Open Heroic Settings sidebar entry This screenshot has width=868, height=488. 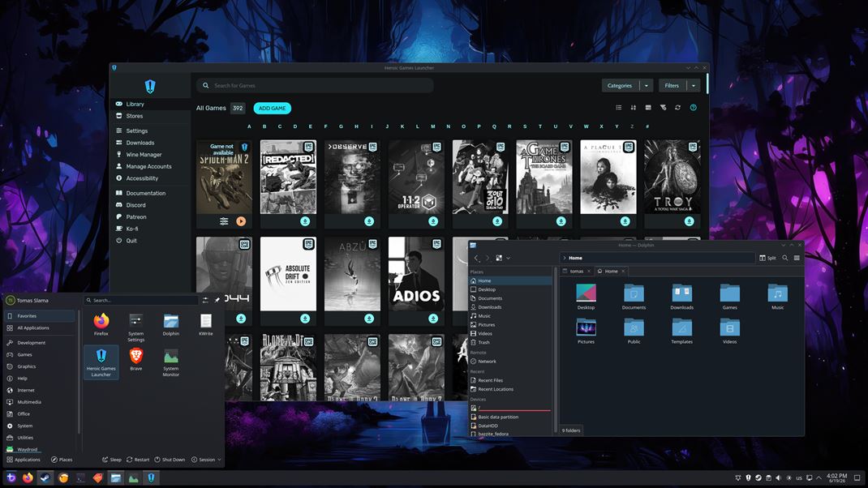pos(150,131)
